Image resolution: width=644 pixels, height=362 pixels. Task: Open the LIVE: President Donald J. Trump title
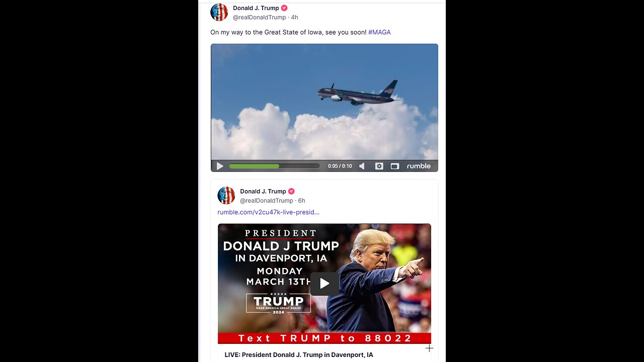pos(299,355)
